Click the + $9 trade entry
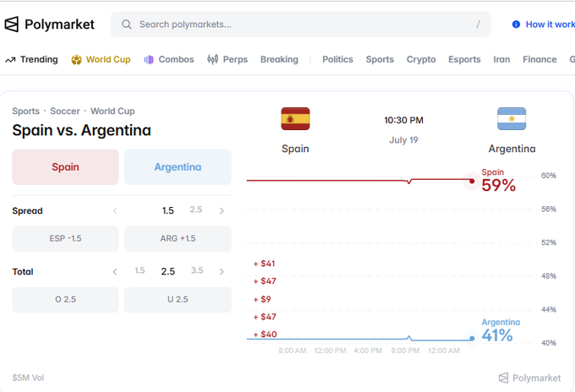 point(262,299)
